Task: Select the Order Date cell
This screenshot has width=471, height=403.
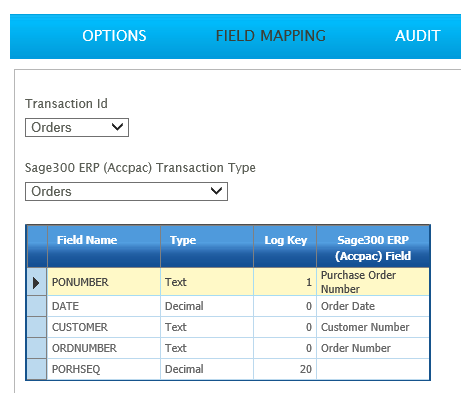Action: pyautogui.click(x=373, y=306)
